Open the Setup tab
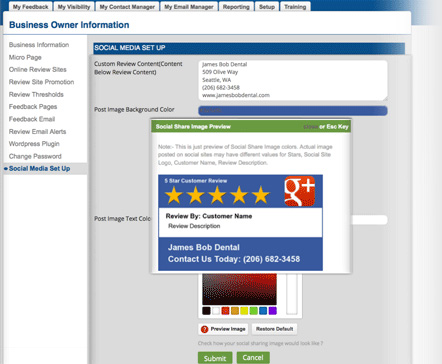This screenshot has width=442, height=364. tap(267, 7)
